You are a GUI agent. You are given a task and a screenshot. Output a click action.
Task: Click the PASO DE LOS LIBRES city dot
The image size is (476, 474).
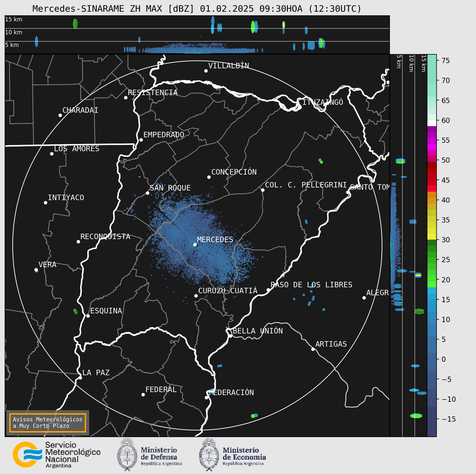pyautogui.click(x=268, y=290)
